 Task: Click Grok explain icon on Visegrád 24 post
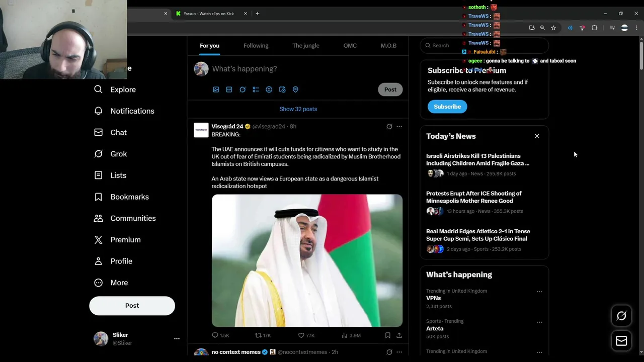389,127
